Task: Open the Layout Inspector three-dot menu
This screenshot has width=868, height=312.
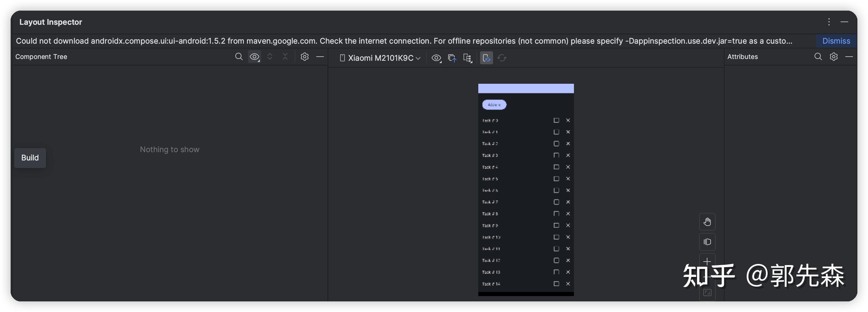Action: coord(828,22)
